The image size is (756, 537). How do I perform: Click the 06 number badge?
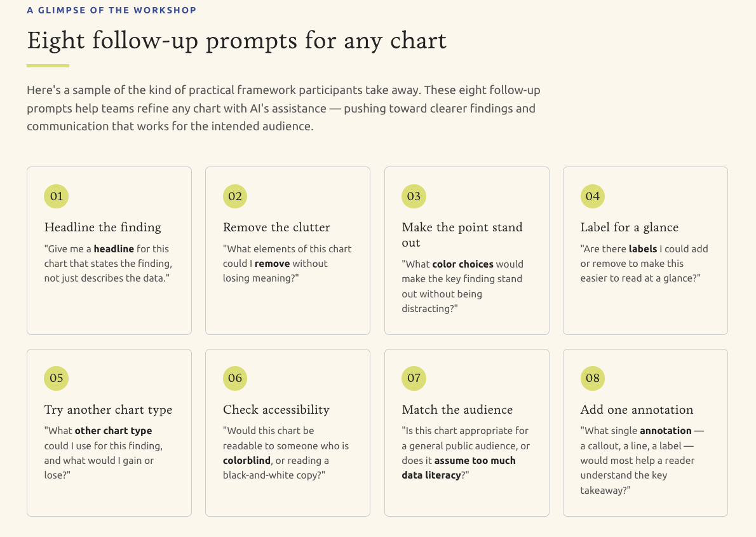click(x=235, y=378)
